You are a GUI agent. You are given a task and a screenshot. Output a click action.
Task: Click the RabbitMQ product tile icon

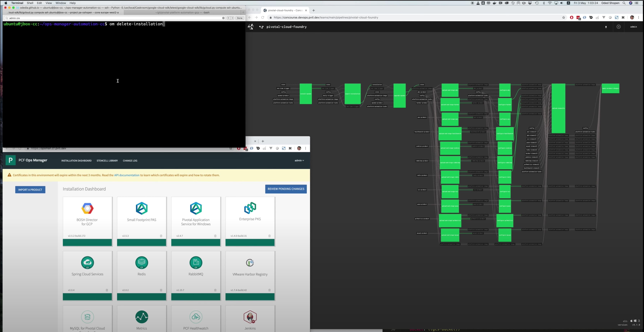[x=196, y=262]
